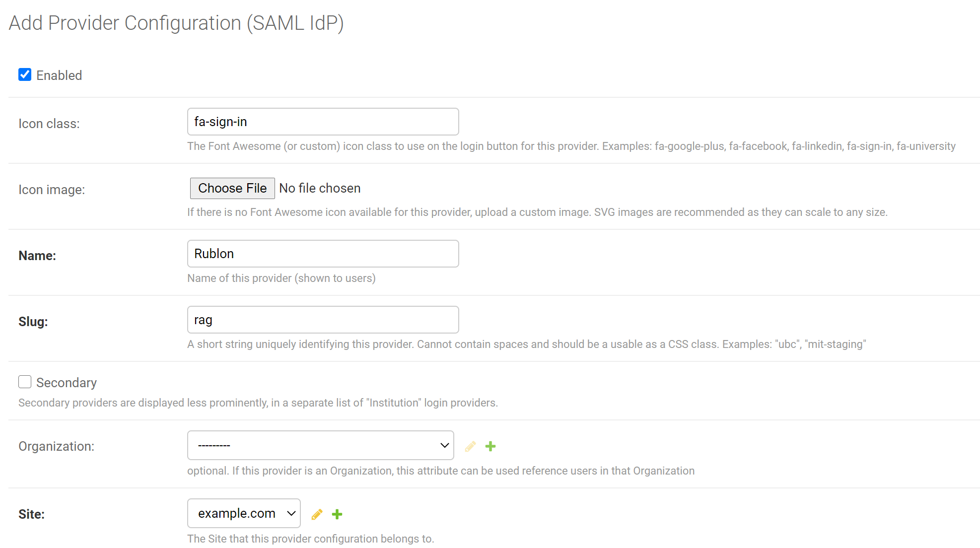
Task: Uncheck the Enabled checkbox
Action: pos(25,75)
